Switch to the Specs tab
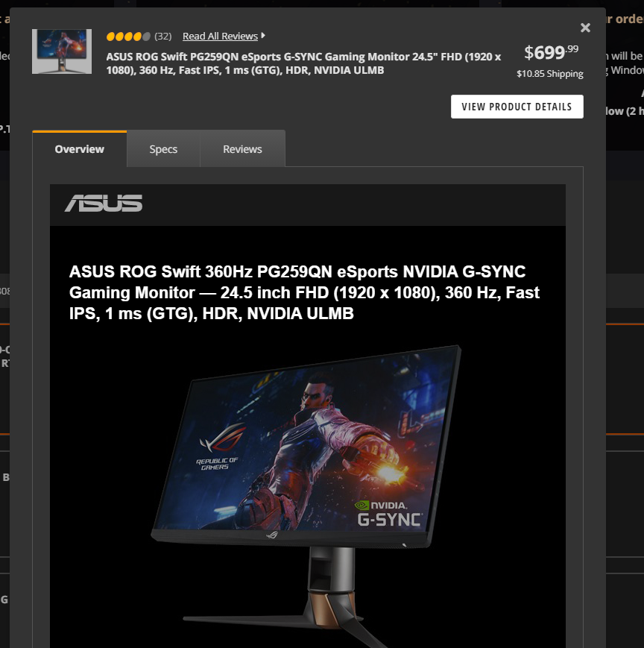 pyautogui.click(x=163, y=149)
